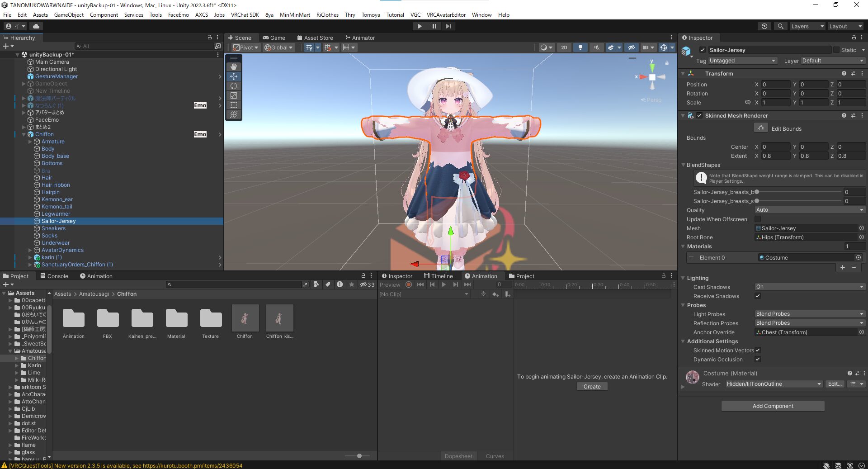Open the Quality dropdown set to Auto
868x469 pixels.
pyautogui.click(x=809, y=210)
